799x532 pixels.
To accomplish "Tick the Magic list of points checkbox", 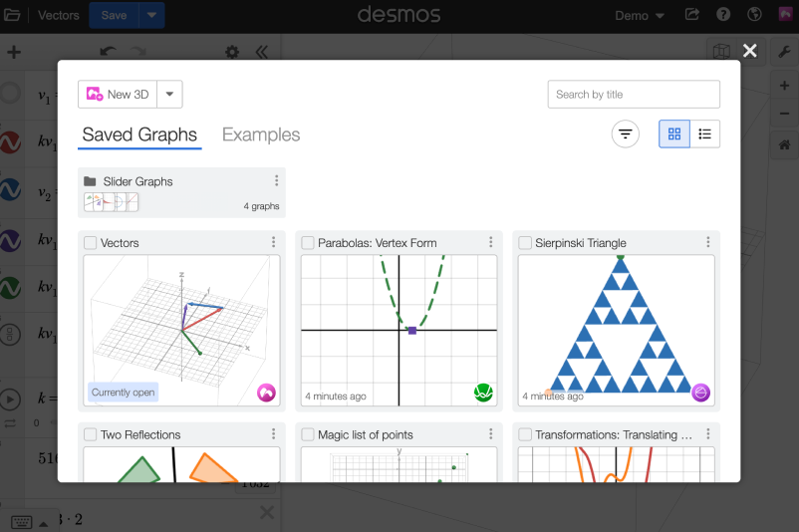I will pyautogui.click(x=308, y=435).
